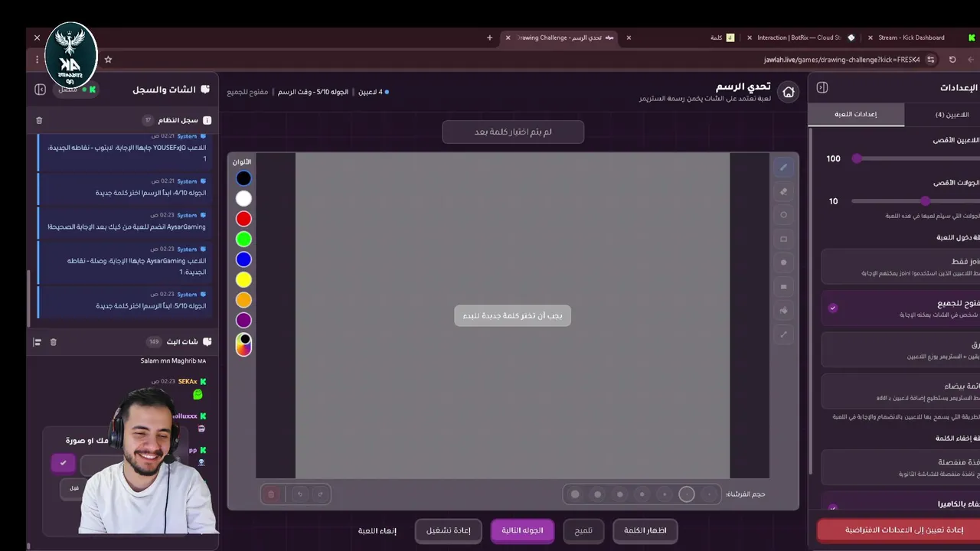980x551 pixels.
Task: Pick the orange color swatch
Action: [x=243, y=300]
